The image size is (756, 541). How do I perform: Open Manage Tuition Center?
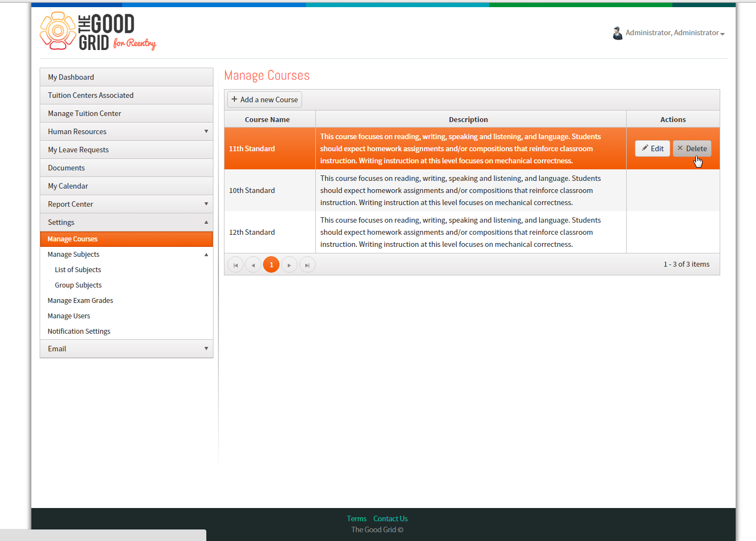tap(127, 113)
